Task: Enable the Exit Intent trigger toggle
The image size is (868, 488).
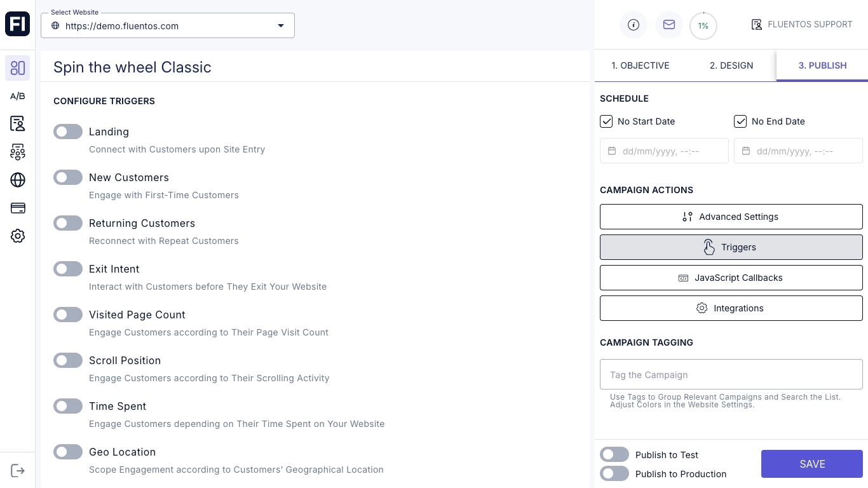Action: (x=68, y=269)
